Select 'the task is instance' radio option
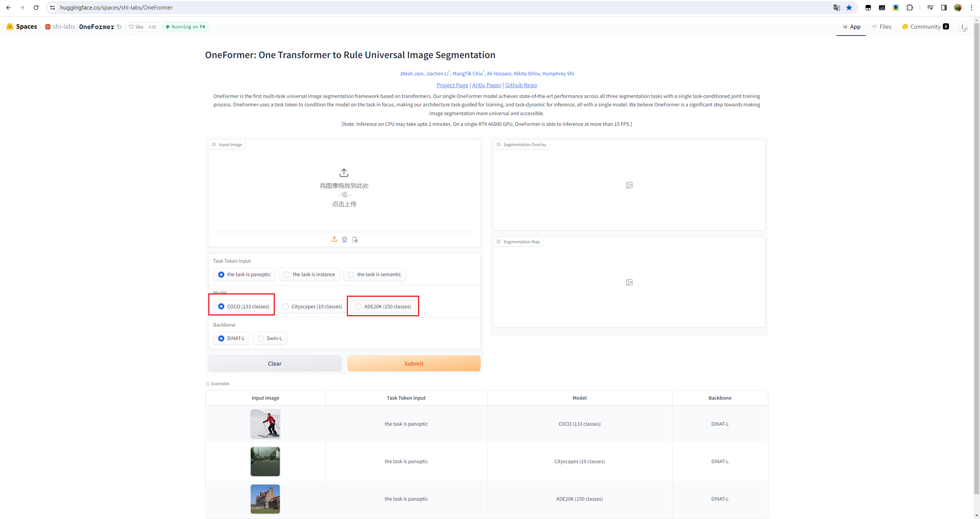This screenshot has height=519, width=980. pos(309,275)
